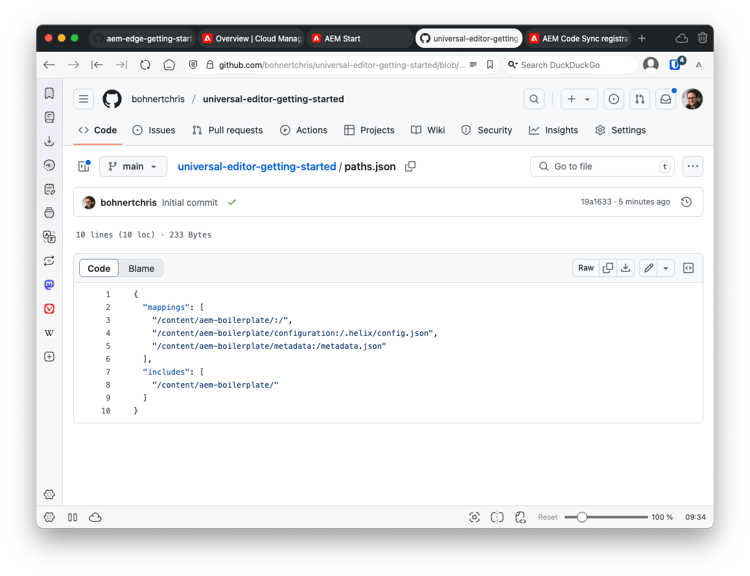Expand more edit options dropdown arrow
The image size is (750, 576).
pos(666,268)
